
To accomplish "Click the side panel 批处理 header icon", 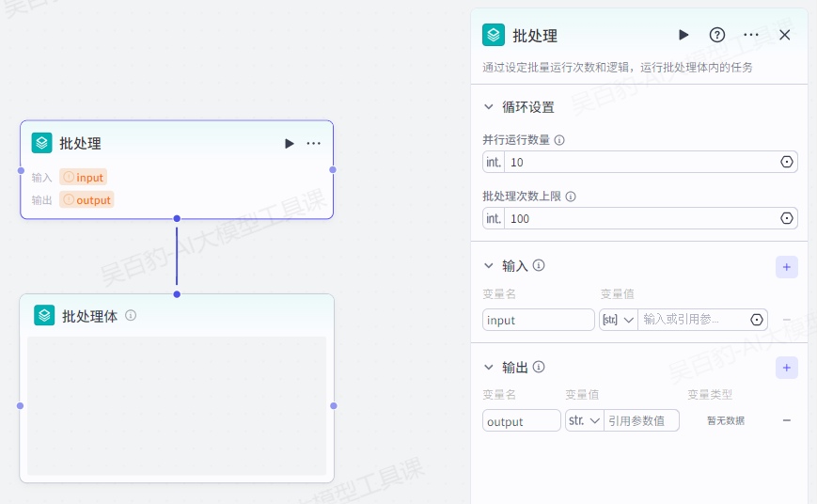I will tap(494, 35).
